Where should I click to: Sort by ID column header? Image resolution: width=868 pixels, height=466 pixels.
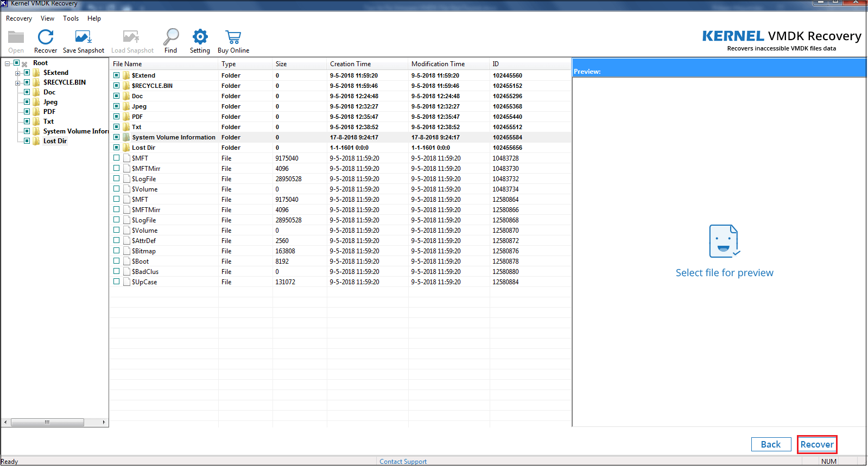[530, 64]
